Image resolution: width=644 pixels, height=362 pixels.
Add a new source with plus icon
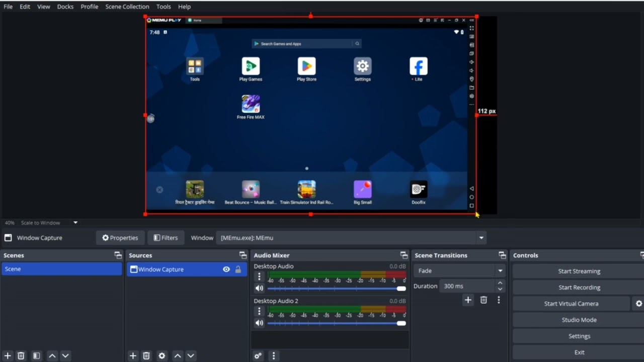[133, 355]
